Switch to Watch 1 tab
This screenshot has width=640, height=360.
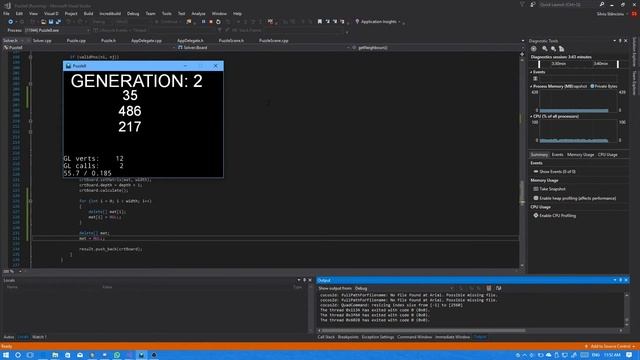point(39,337)
